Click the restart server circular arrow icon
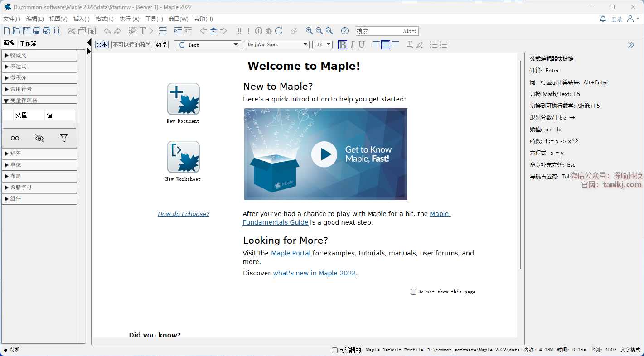The image size is (644, 356). [279, 31]
